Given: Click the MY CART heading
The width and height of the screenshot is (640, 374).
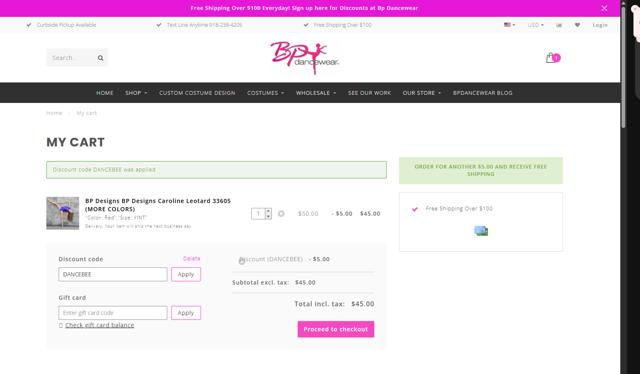Looking at the screenshot, I should click(x=76, y=142).
